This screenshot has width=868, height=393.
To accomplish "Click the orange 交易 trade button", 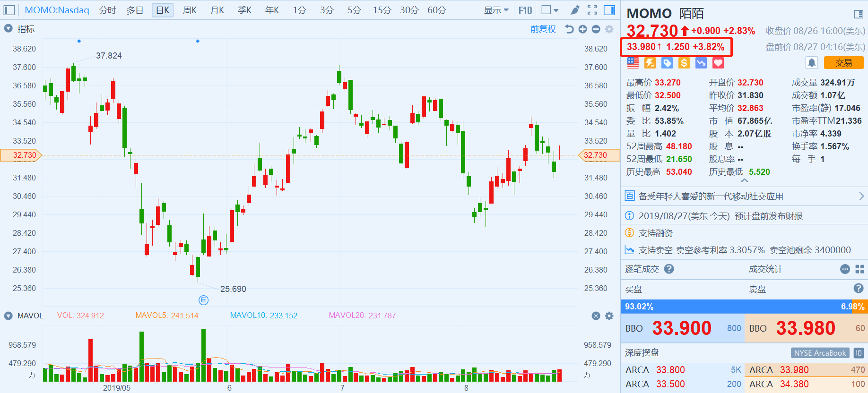I will [843, 63].
